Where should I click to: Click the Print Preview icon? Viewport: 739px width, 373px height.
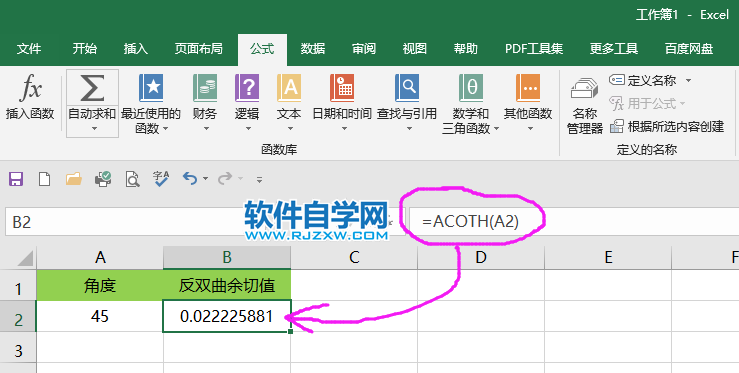[x=132, y=179]
